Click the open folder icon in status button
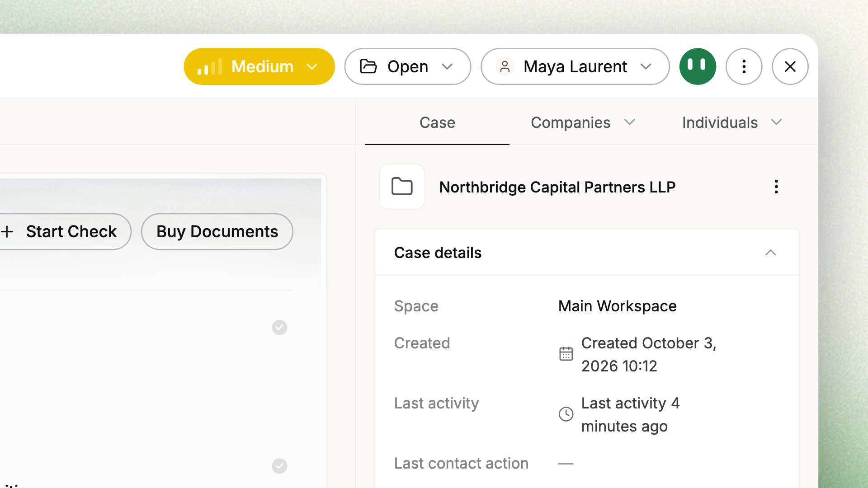 point(368,66)
